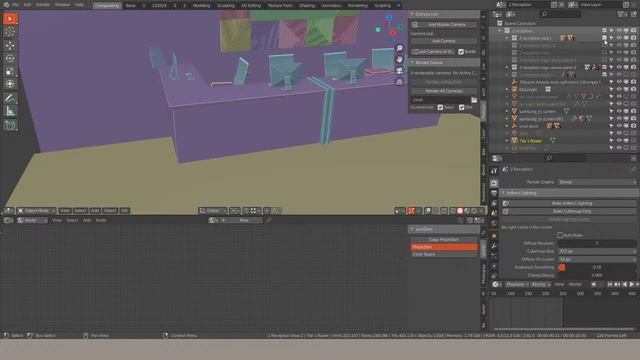Click the viewport pan hand gizmo

pos(400,59)
